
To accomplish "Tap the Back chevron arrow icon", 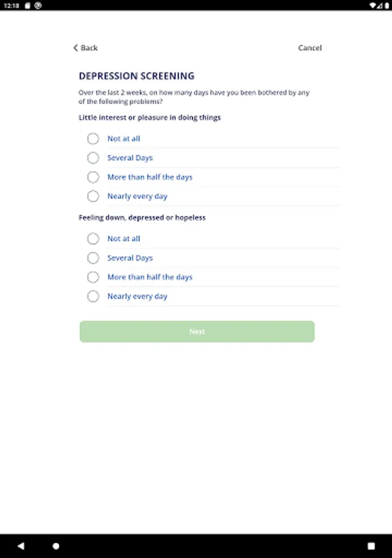I will coord(76,48).
